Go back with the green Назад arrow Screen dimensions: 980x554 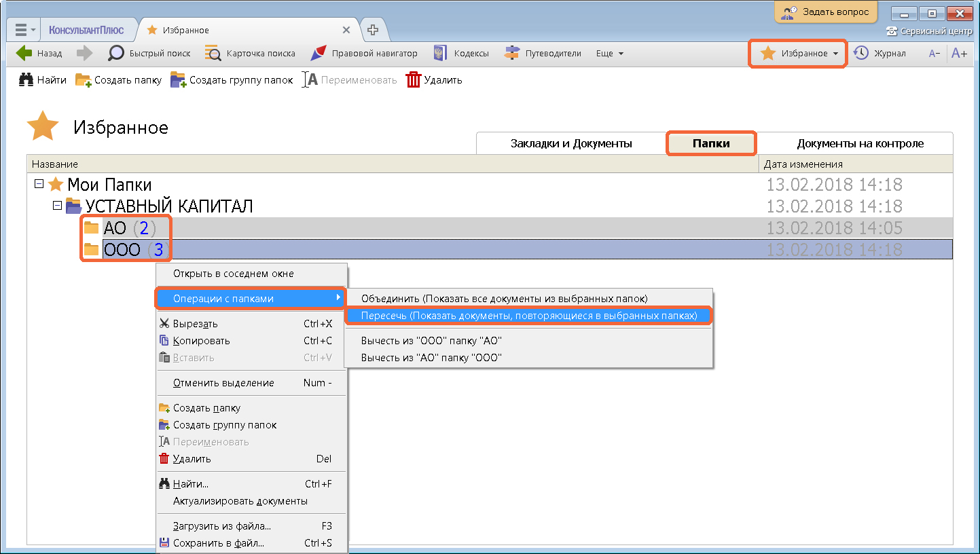tap(39, 53)
